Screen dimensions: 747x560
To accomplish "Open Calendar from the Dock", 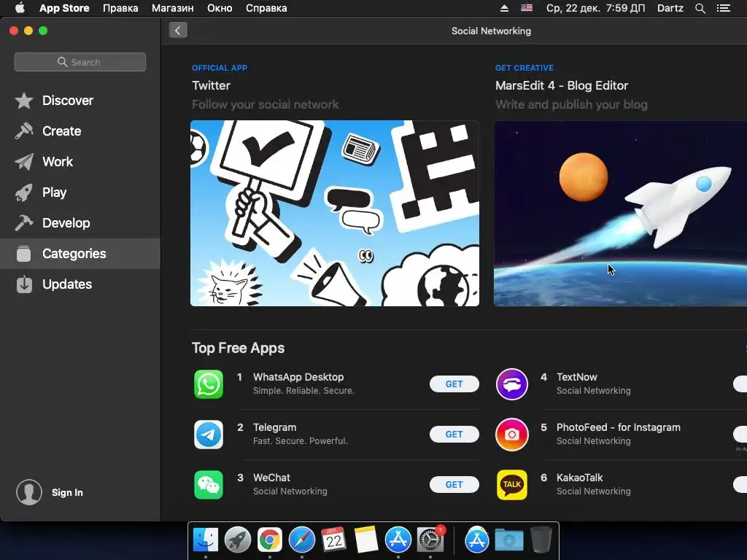I will pyautogui.click(x=333, y=540).
